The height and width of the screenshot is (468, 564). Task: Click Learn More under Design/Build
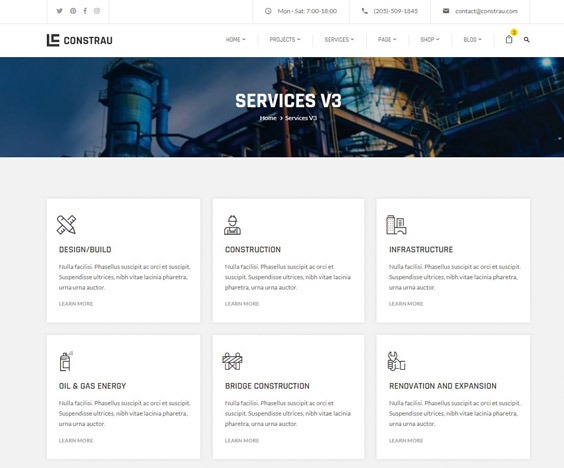(x=76, y=304)
